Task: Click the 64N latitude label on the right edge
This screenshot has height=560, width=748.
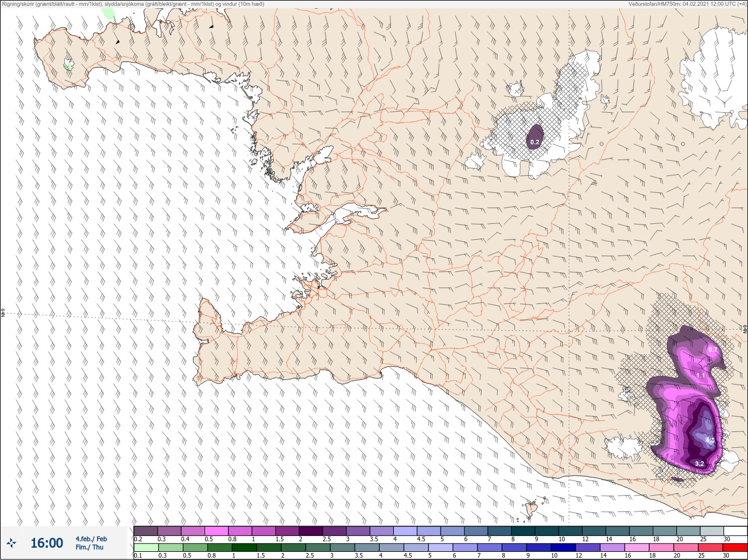Action: coord(745,329)
